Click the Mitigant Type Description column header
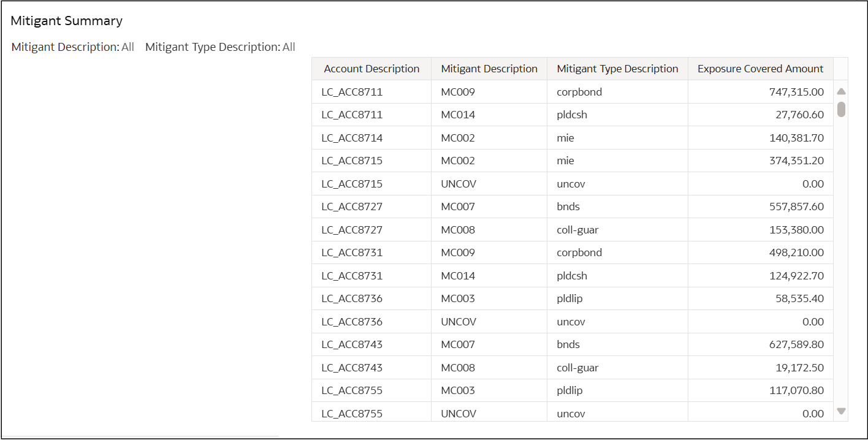 tap(617, 69)
